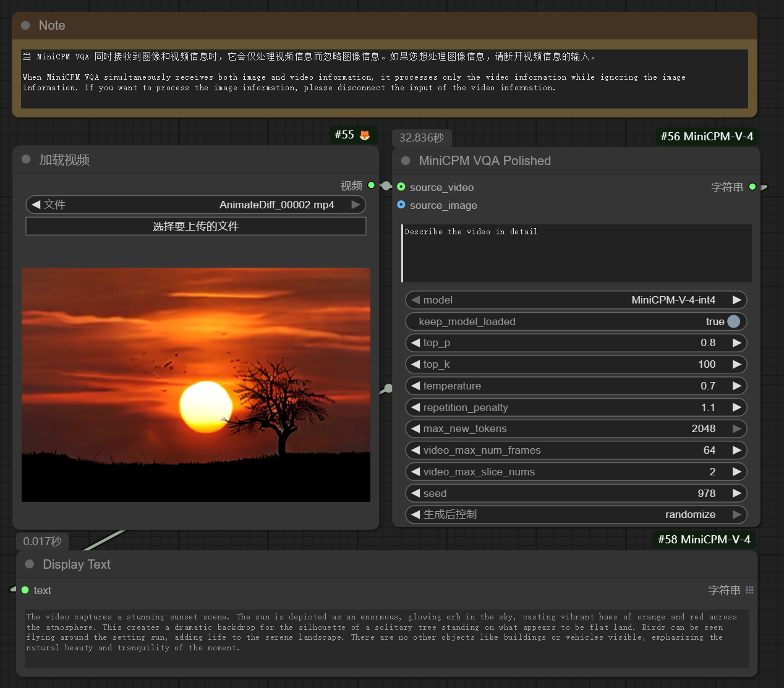The image size is (784, 688).
Task: Increase top_p with right arrow
Action: coord(736,342)
